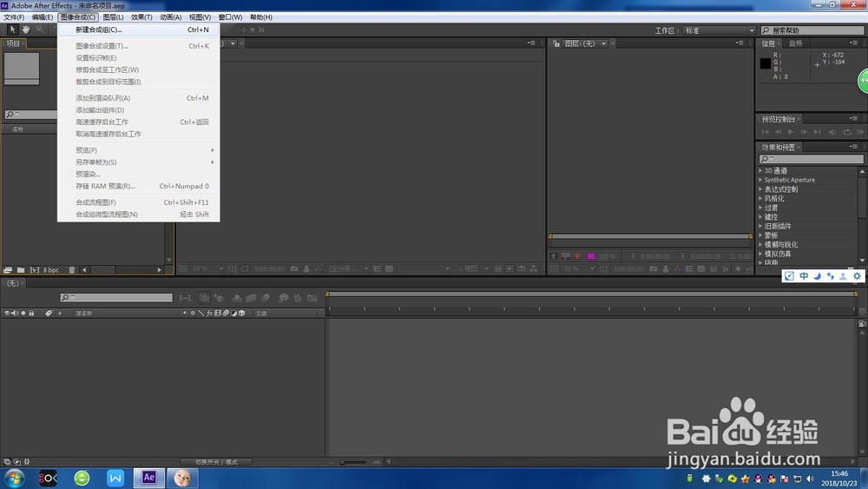Select the Hand tool
The width and height of the screenshot is (868, 489).
pos(25,30)
